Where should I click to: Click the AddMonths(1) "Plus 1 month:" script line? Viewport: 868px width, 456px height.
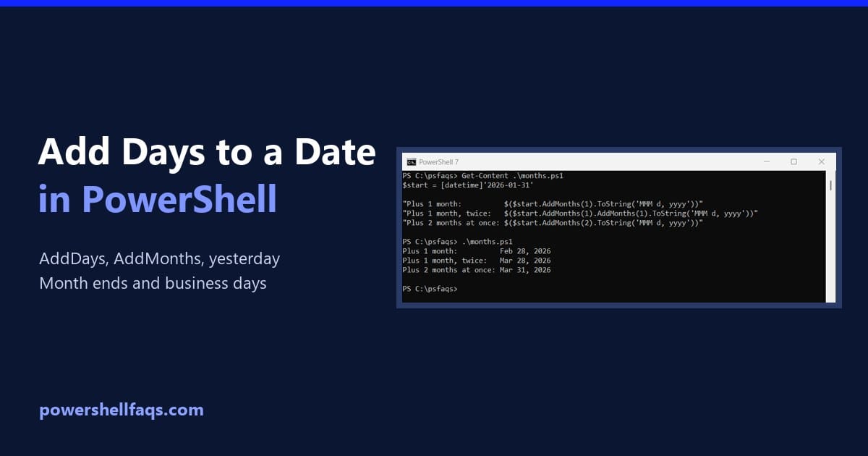(x=553, y=204)
